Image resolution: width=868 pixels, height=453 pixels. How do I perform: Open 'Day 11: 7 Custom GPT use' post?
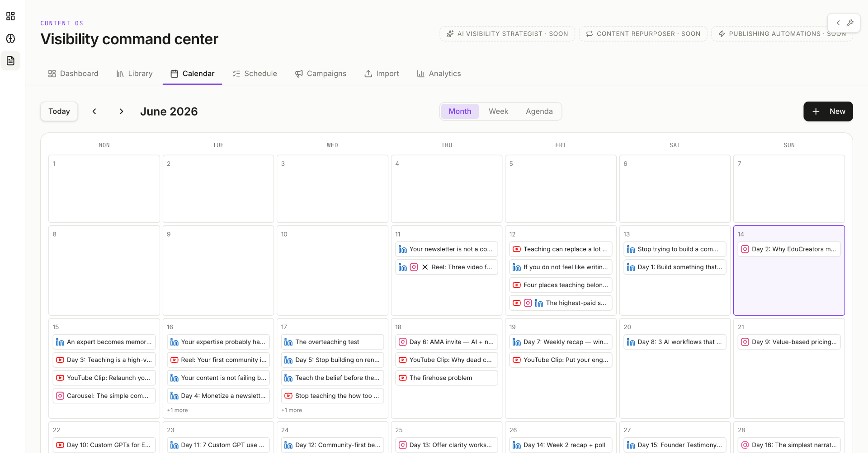pyautogui.click(x=218, y=445)
